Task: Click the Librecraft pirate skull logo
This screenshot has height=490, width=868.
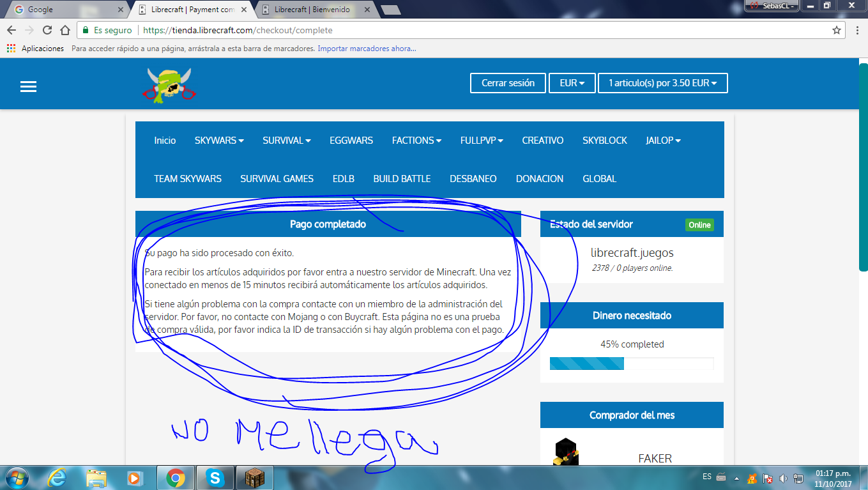Action: click(169, 85)
